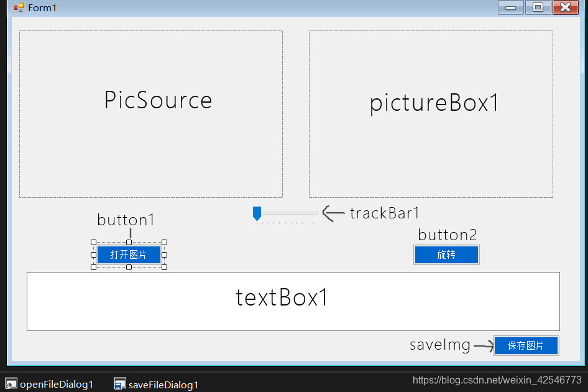
Task: Minimize the Form1 window
Action: [511, 7]
